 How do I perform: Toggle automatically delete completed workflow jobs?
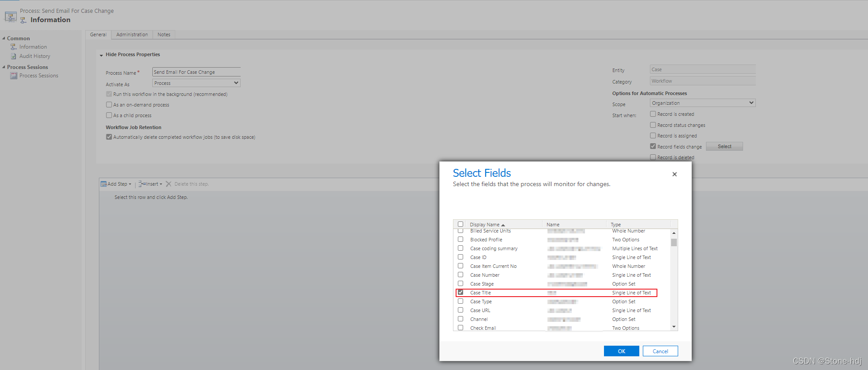click(109, 137)
